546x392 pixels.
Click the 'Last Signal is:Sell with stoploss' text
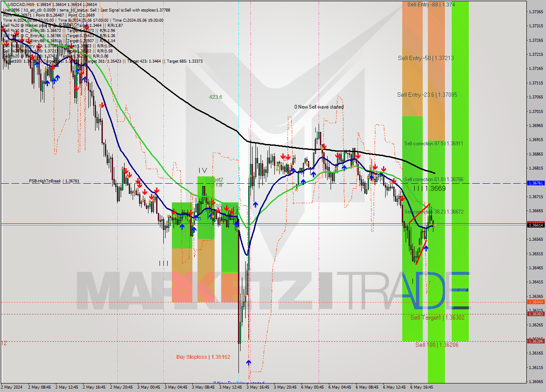coord(135,9)
